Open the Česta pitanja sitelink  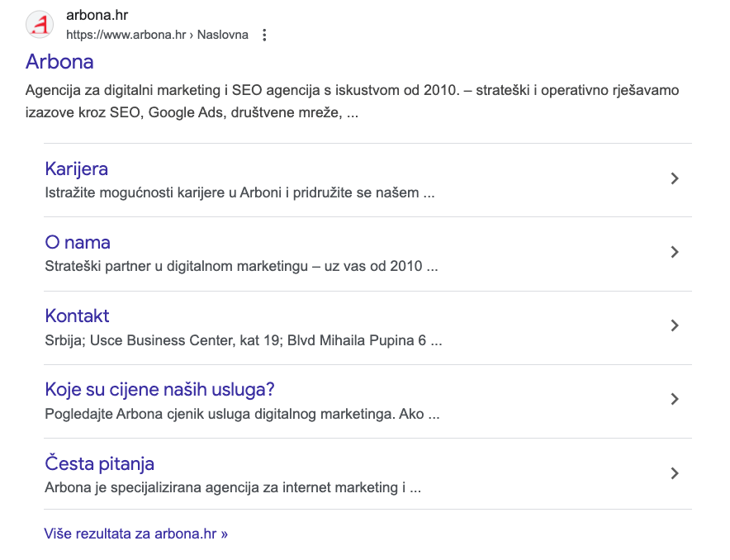(x=99, y=463)
